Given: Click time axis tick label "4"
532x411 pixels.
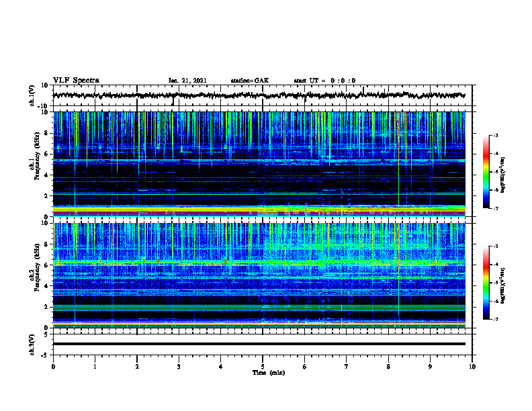Looking at the screenshot, I should tap(221, 367).
